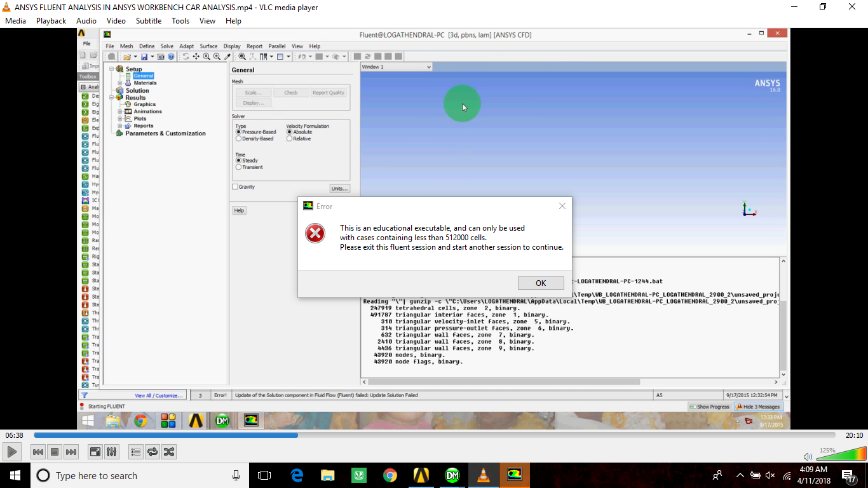Toggle VLC fullscreen video button
The height and width of the screenshot is (488, 868).
click(x=95, y=452)
